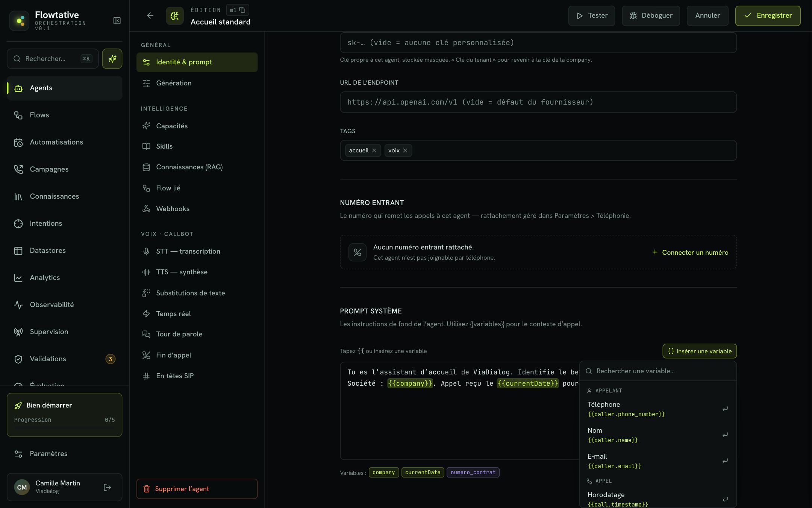Click Annuler to discard changes
This screenshot has width=812, height=508.
[x=707, y=16]
